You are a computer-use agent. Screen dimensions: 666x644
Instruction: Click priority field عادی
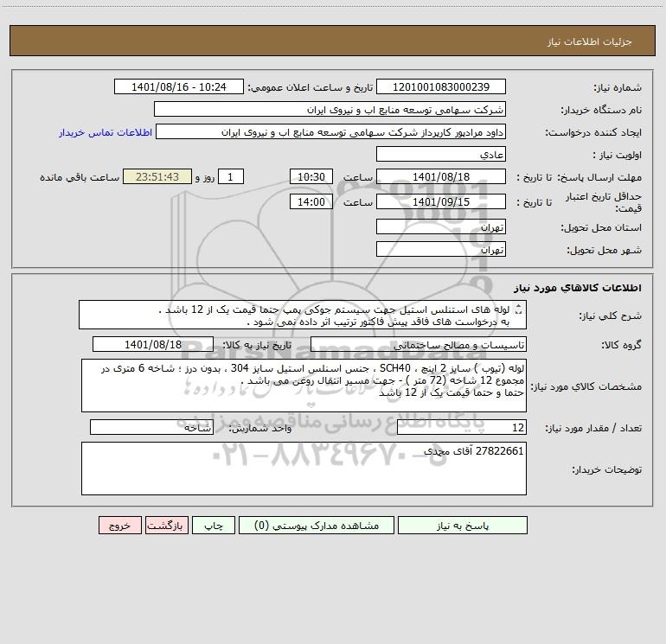tap(441, 154)
